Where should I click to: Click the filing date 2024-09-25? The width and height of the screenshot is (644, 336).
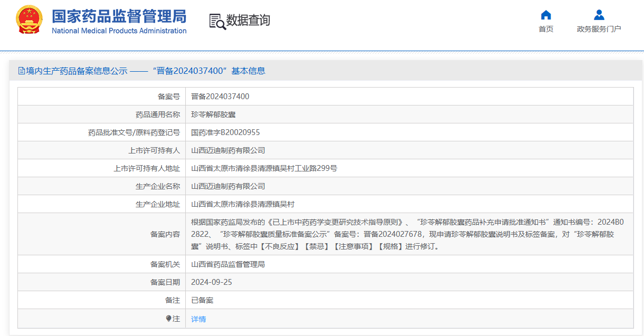tap(212, 282)
